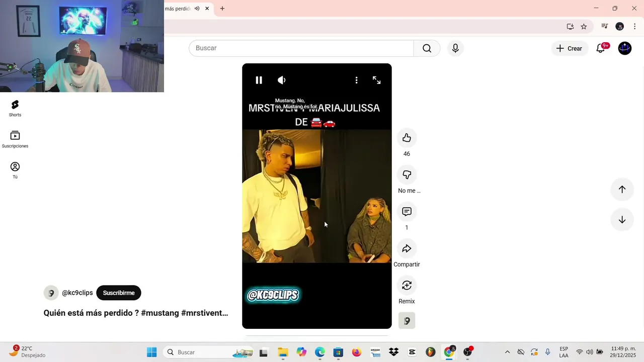Open Suscripciones in sidebar
This screenshot has height=362, width=644.
15,139
